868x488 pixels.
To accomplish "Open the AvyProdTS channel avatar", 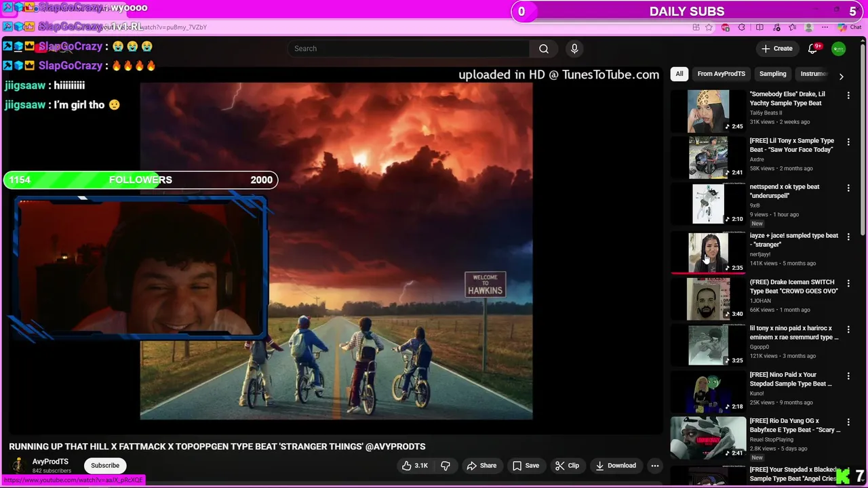I will click(x=18, y=466).
